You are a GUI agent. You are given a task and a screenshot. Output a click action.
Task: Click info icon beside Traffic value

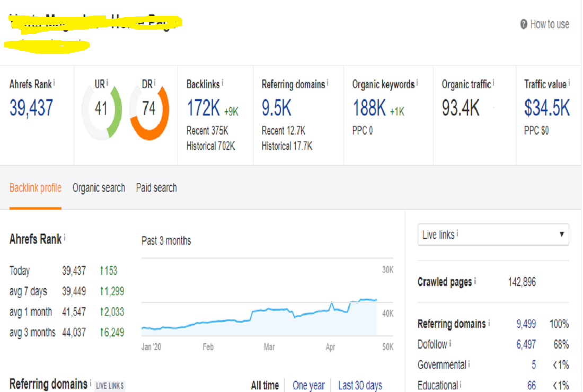pyautogui.click(x=569, y=83)
